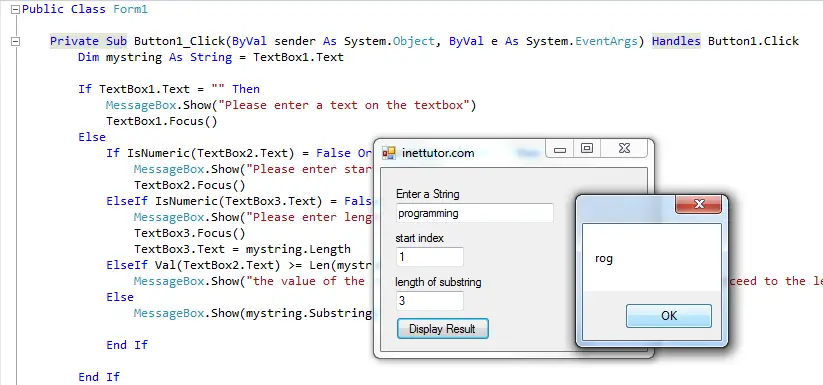Click OK in the rog message box
The width and height of the screenshot is (823, 385).
point(669,316)
